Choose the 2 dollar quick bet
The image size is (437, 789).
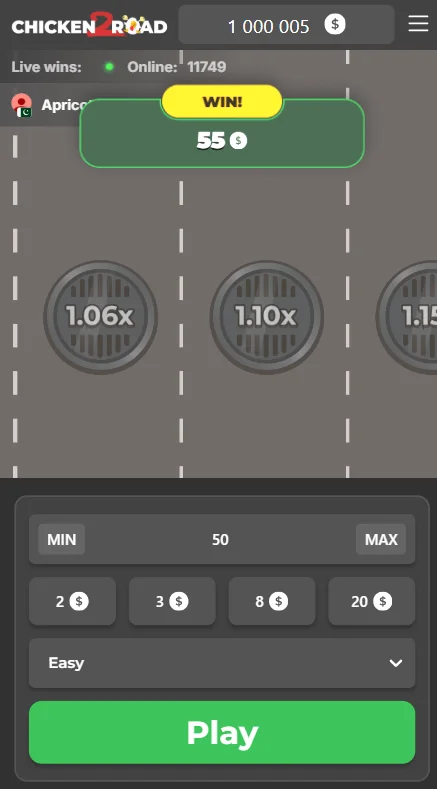click(72, 601)
